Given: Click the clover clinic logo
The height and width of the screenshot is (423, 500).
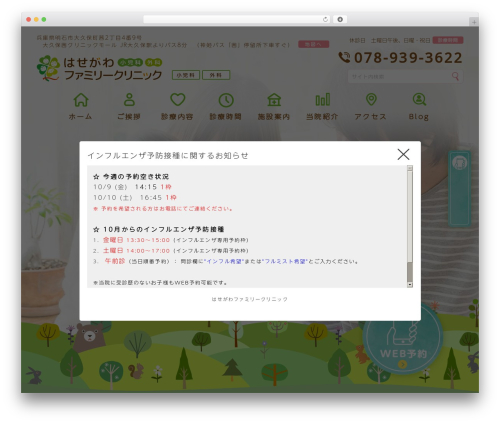Looking at the screenshot, I should [49, 68].
